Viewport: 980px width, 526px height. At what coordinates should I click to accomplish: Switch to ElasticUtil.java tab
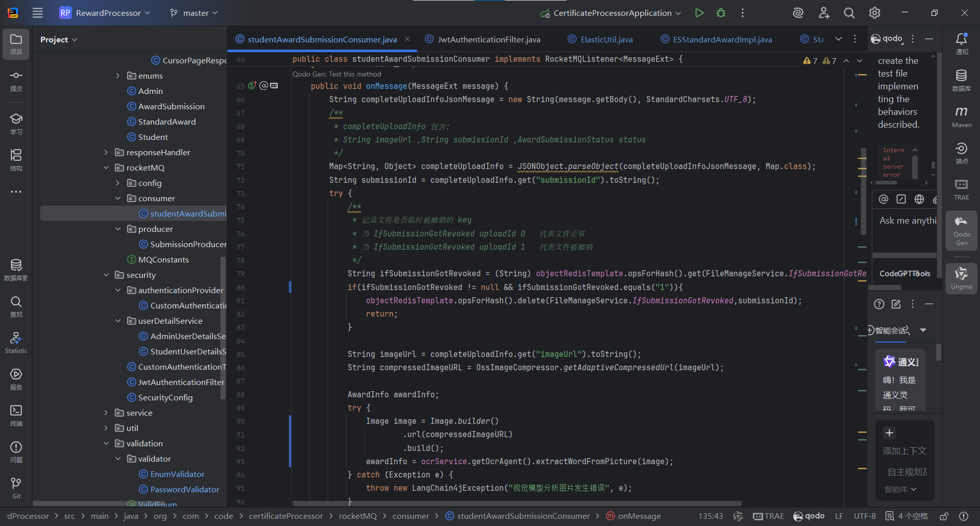[x=601, y=39]
